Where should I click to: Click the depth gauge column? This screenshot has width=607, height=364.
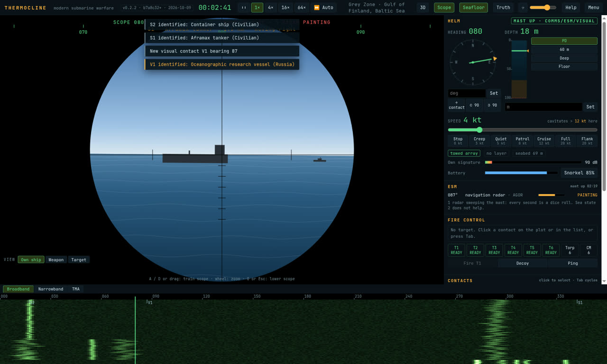[x=519, y=69]
